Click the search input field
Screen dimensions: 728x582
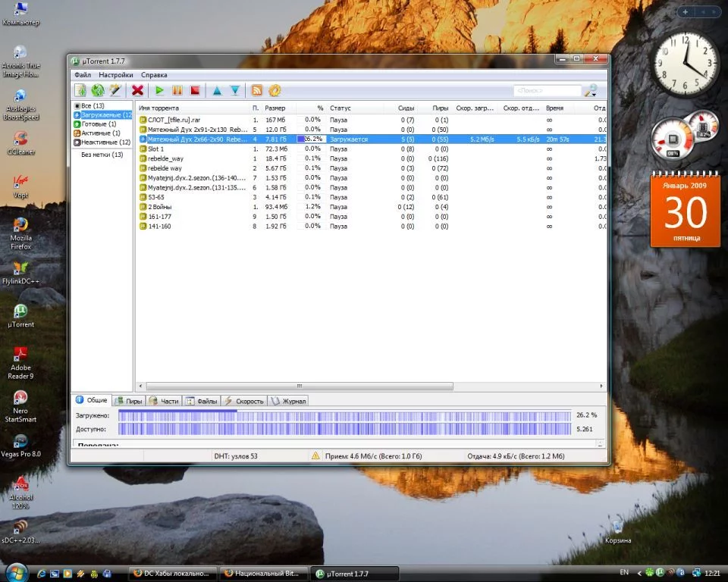tap(546, 91)
